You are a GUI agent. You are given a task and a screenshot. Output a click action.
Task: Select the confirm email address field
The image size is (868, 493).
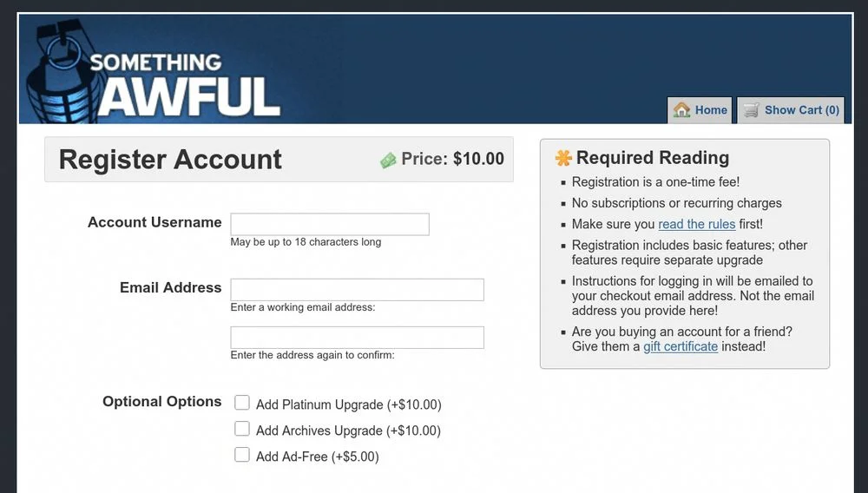coord(357,338)
